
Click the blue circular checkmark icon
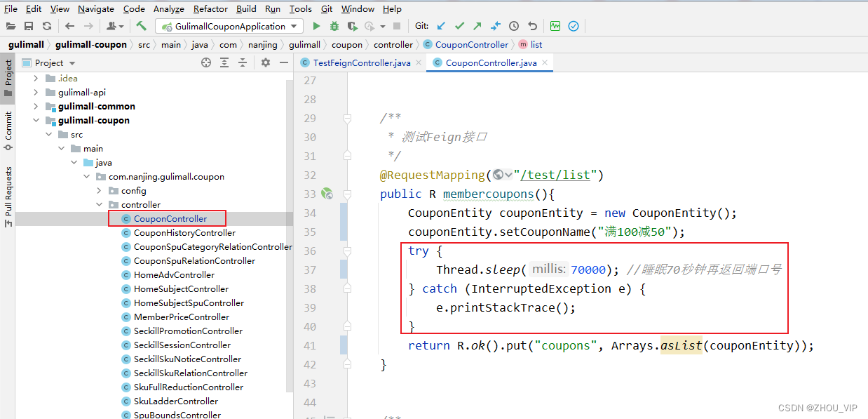[x=574, y=26]
